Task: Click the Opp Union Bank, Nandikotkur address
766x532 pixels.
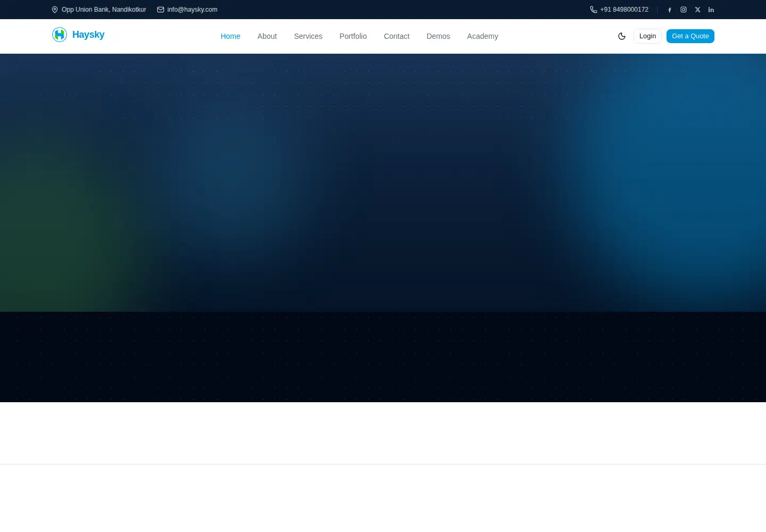Action: click(x=104, y=10)
